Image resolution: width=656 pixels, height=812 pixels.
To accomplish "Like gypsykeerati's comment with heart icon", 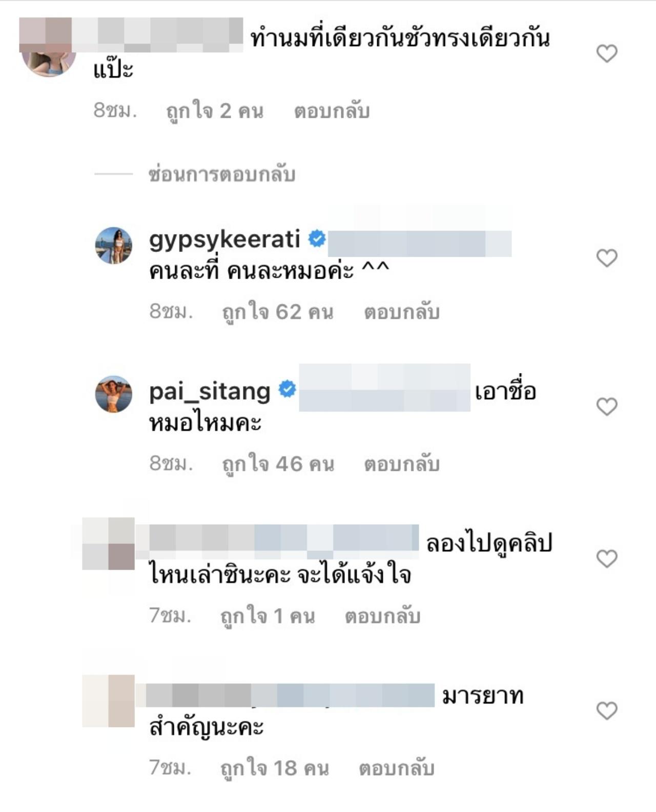I will click(x=607, y=258).
